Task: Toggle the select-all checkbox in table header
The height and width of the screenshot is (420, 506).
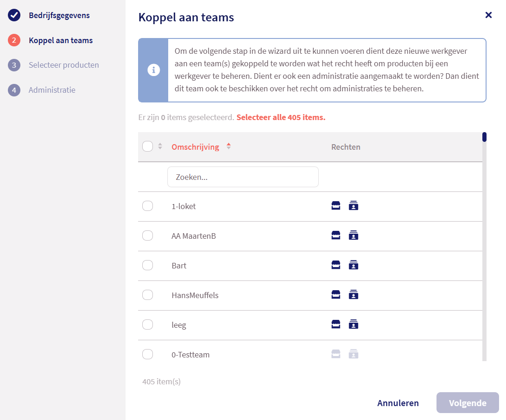Action: pos(147,146)
